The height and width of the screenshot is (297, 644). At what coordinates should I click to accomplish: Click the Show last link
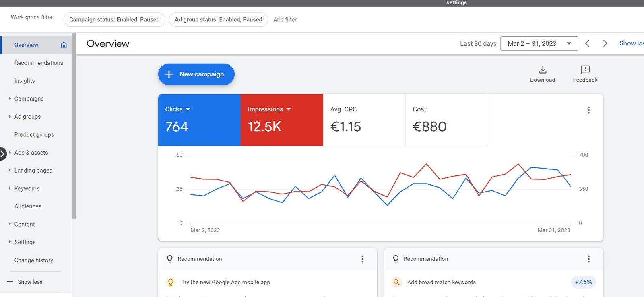pos(632,43)
